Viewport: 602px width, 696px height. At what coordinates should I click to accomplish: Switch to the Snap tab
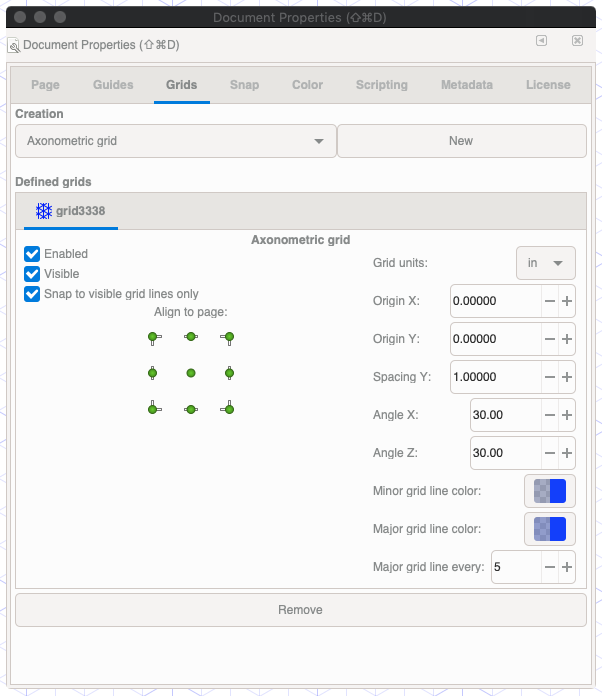242,85
